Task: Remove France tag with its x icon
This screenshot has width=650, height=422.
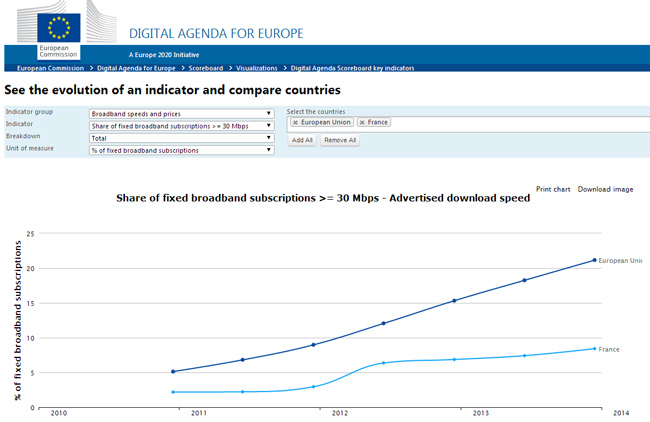Action: (362, 122)
